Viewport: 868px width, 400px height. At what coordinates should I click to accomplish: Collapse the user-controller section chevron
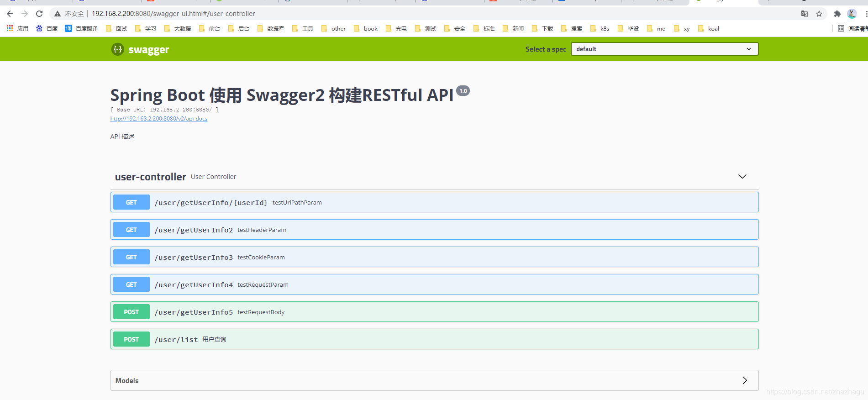(x=742, y=177)
